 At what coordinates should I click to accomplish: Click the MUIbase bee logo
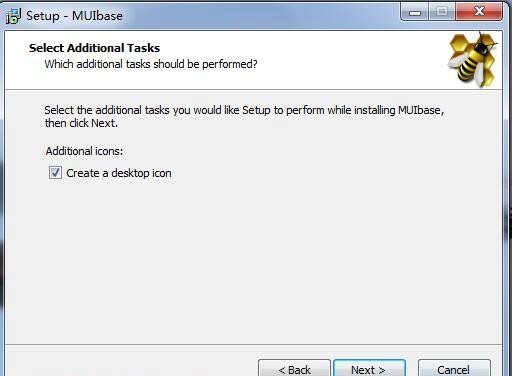coord(473,59)
